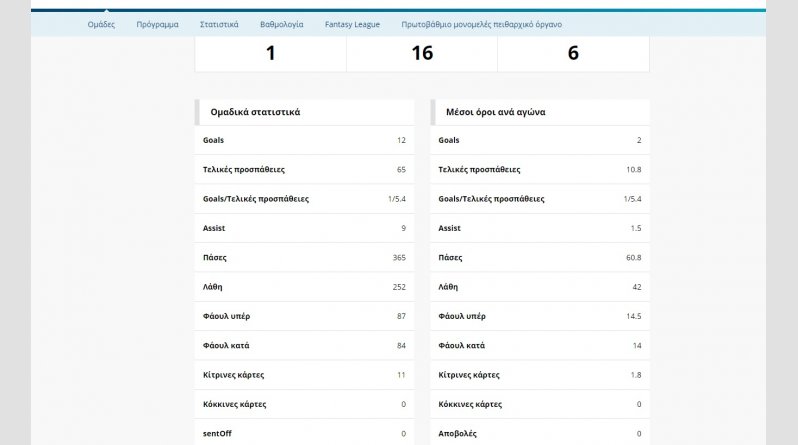Click the summary box showing 1
This screenshot has width=798, height=445.
coord(270,53)
